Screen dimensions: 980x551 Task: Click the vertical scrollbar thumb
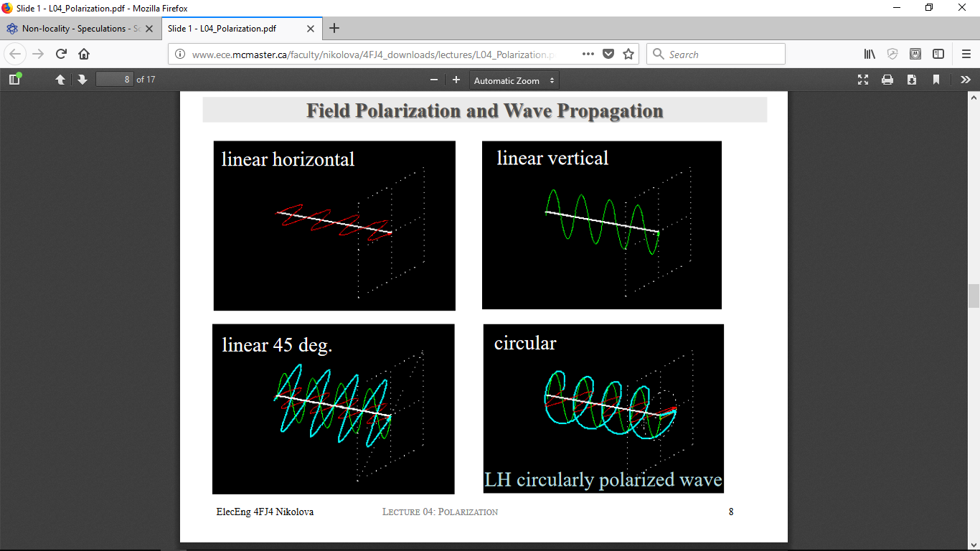(x=974, y=296)
